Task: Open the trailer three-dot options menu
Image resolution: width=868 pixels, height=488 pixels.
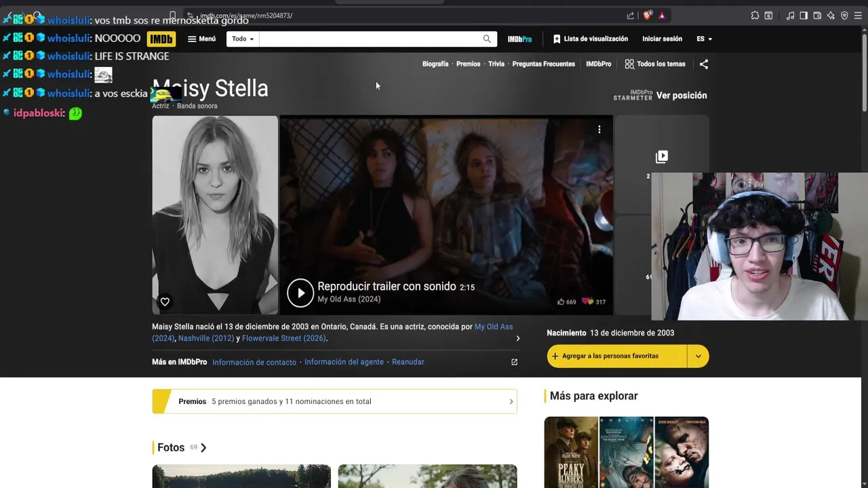Action: (599, 129)
